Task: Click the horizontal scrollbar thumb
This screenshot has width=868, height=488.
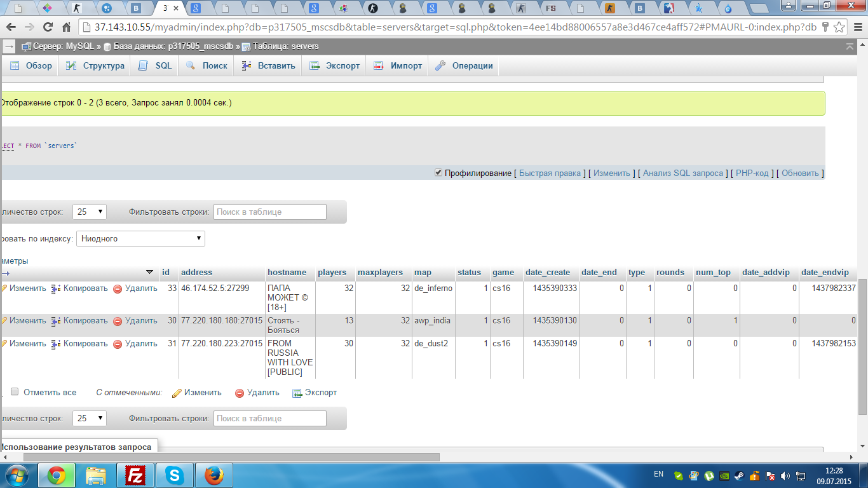Action: pos(231,457)
